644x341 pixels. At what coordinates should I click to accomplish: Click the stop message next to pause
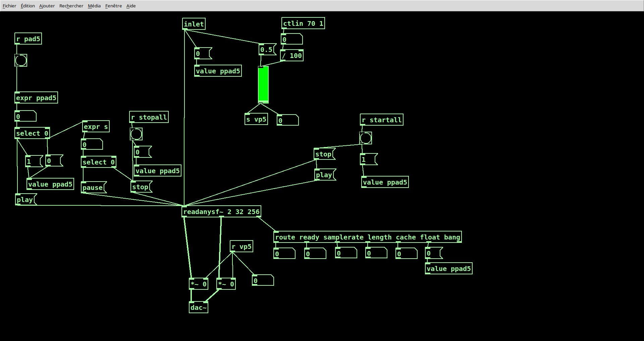click(x=142, y=187)
